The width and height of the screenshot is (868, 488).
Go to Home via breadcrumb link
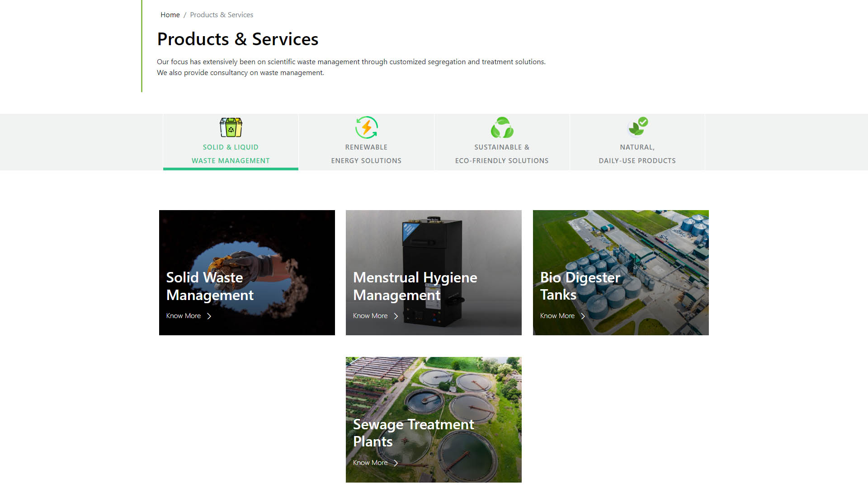click(170, 15)
